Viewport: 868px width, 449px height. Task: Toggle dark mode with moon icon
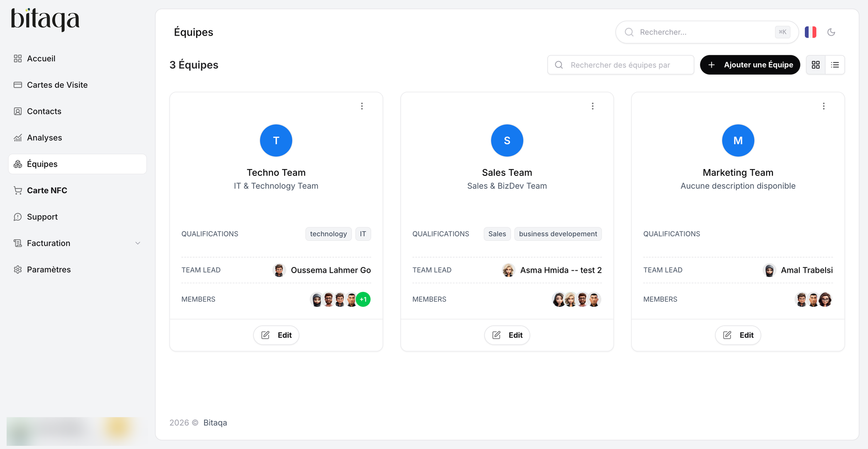[831, 32]
